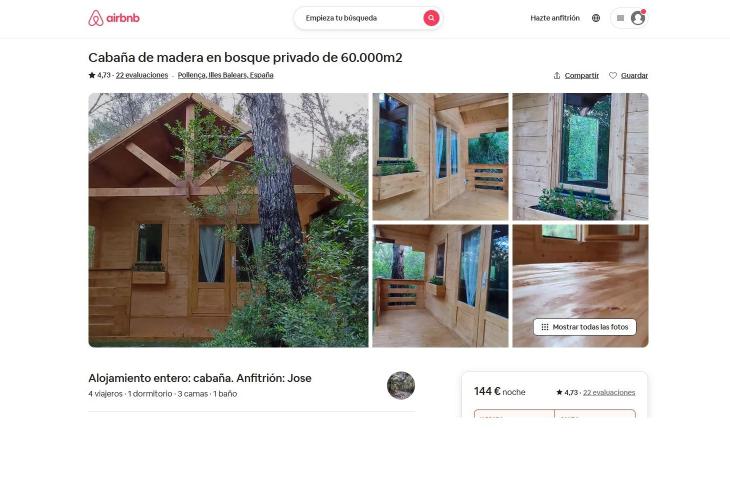This screenshot has width=730, height=500.
Task: Open Hazte anfitrión link
Action: pos(555,18)
